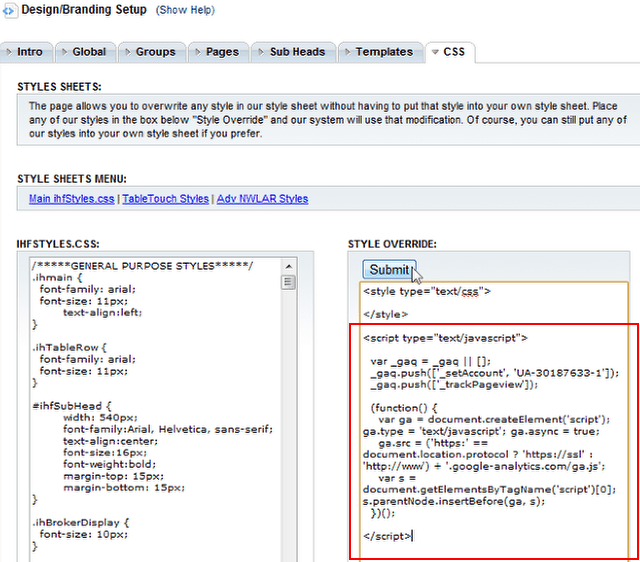This screenshot has height=562, width=640.
Task: Click scroll-up arrow in IHFSTYLES.CSS box
Action: click(289, 267)
